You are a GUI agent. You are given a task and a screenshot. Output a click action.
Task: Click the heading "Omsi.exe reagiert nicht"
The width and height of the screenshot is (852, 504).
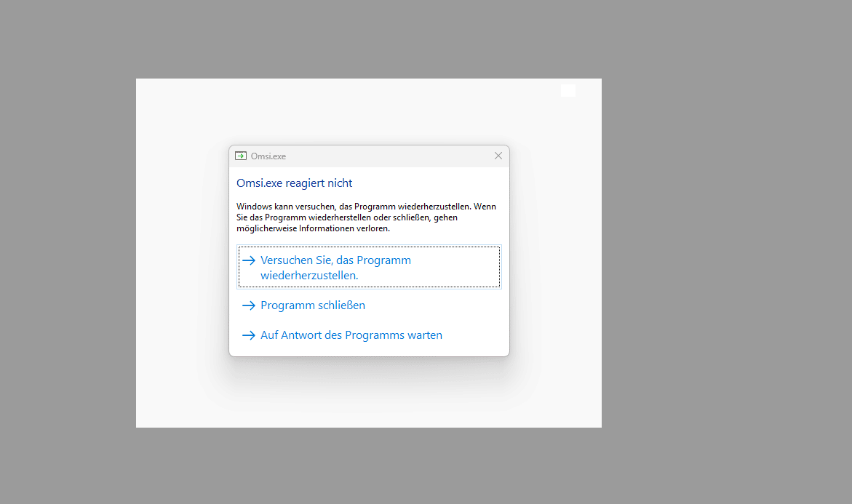click(295, 183)
